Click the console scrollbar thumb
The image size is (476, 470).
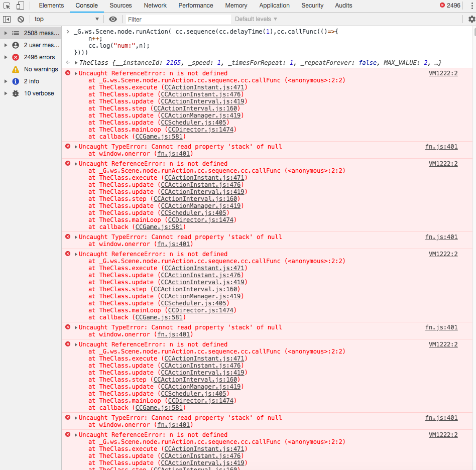click(474, 32)
